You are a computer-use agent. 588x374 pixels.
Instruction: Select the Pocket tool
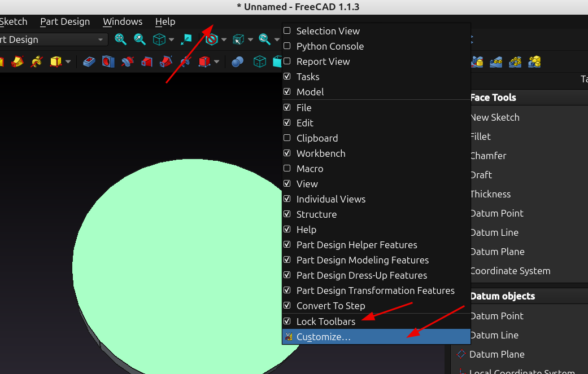89,61
